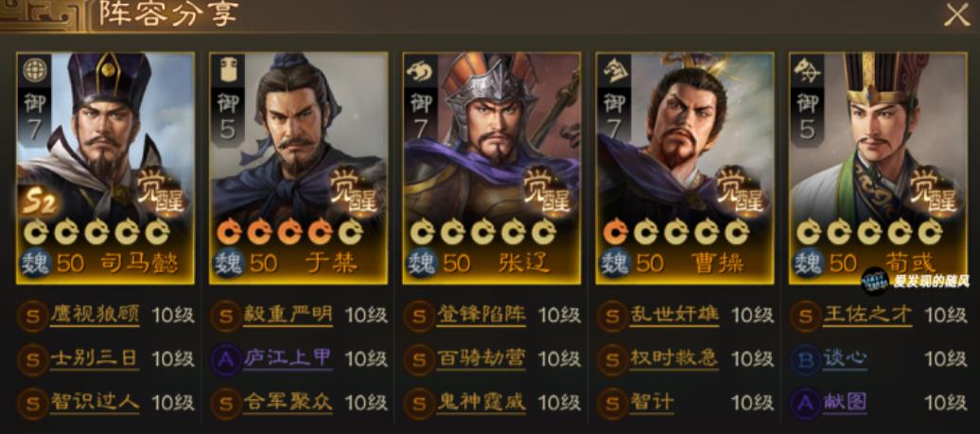This screenshot has width=980, height=434.
Task: Select the 曹操 hero card
Action: pyautogui.click(x=684, y=168)
